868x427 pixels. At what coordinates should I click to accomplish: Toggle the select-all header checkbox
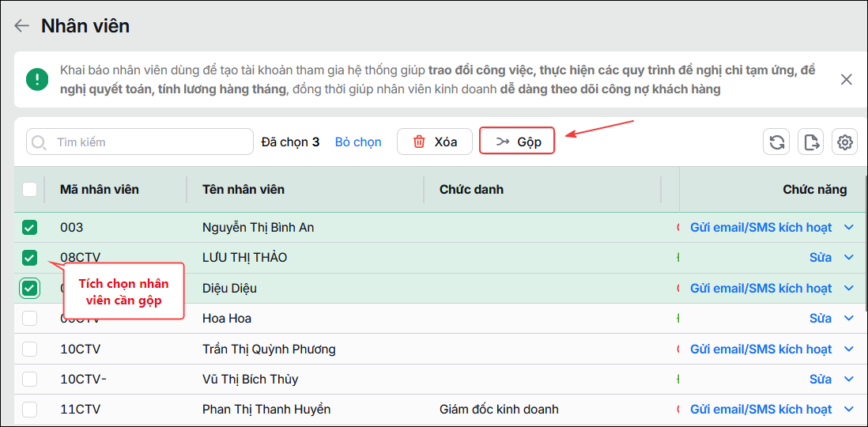click(29, 190)
